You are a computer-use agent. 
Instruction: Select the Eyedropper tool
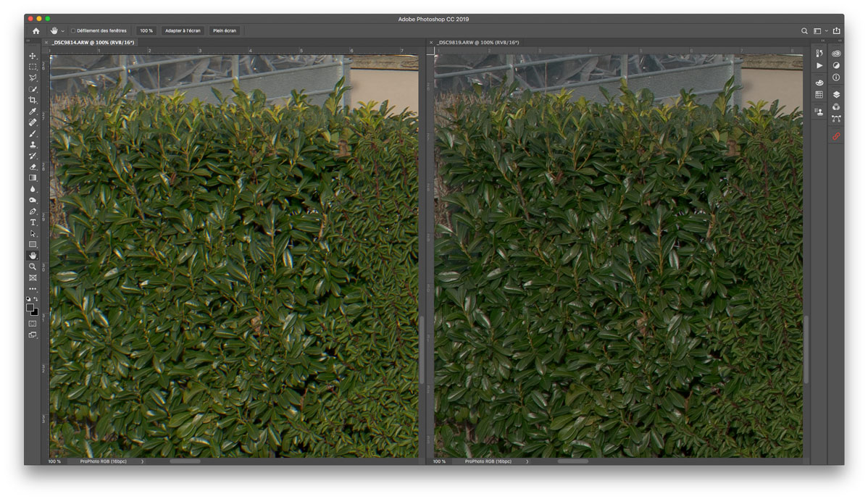(33, 112)
